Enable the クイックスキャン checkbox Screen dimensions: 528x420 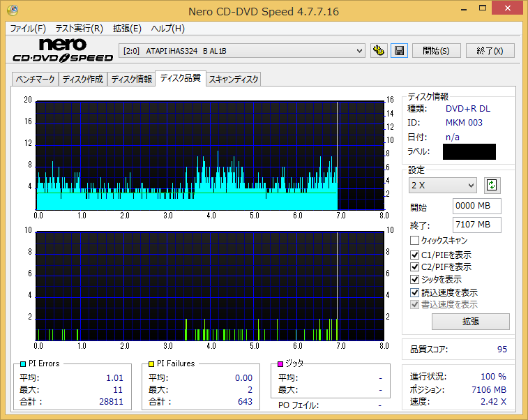pyautogui.click(x=414, y=241)
